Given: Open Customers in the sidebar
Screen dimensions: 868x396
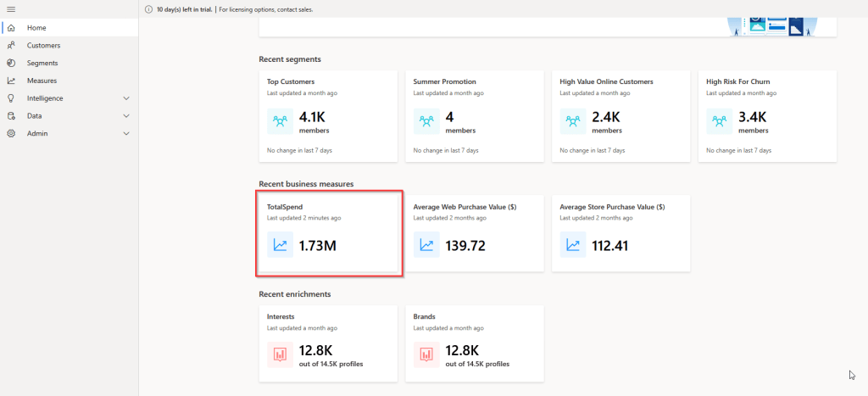Looking at the screenshot, I should (43, 46).
